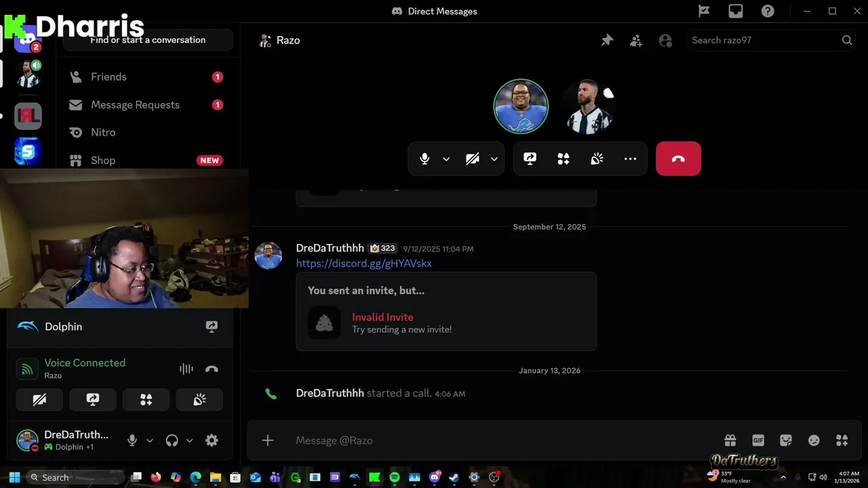Mute microphone in user panel
The image size is (868, 488).
point(132,441)
